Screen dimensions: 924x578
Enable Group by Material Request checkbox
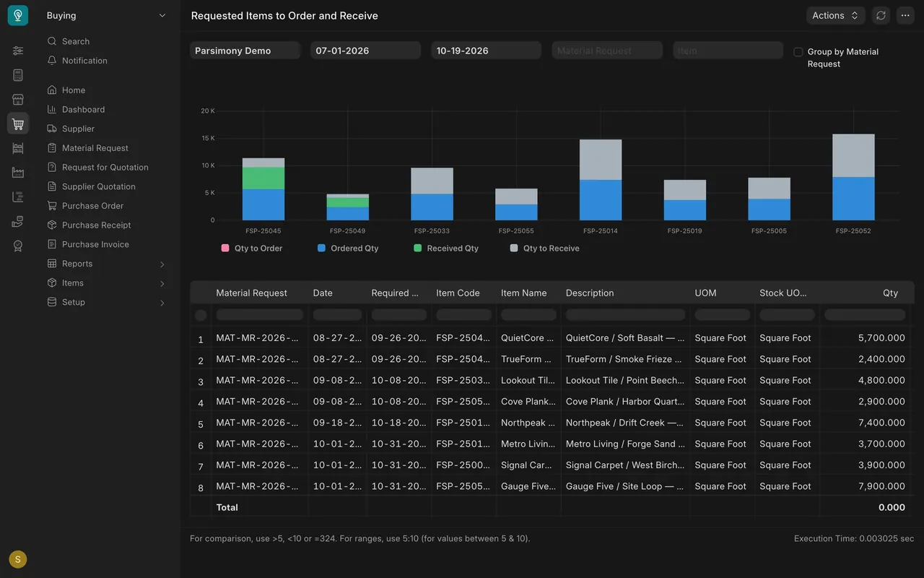(x=798, y=52)
